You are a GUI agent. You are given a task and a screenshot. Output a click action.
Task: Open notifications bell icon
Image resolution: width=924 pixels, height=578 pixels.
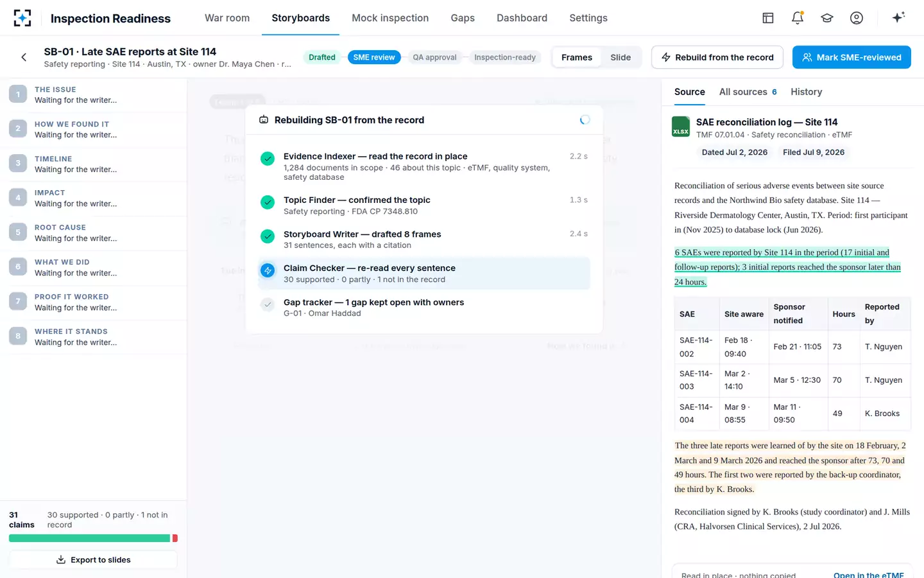[798, 18]
